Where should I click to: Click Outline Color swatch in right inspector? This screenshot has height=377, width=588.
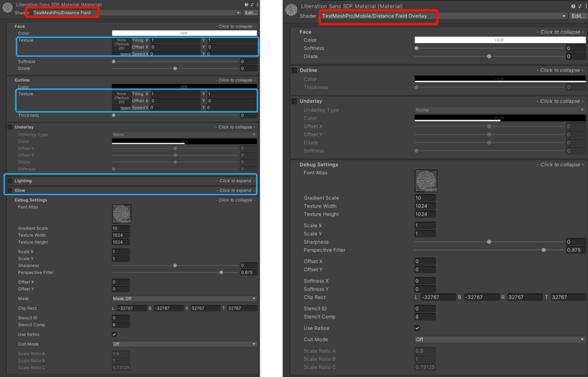click(x=500, y=79)
